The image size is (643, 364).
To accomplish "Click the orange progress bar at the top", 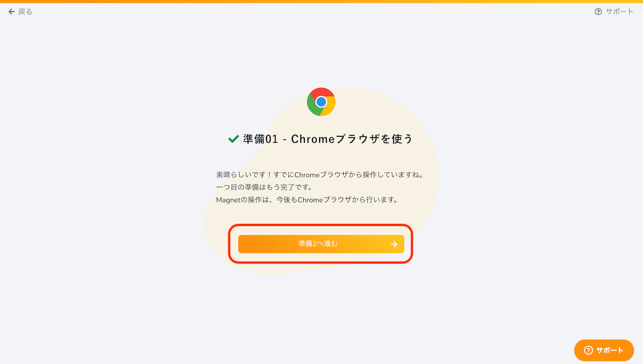I will (321, 1).
